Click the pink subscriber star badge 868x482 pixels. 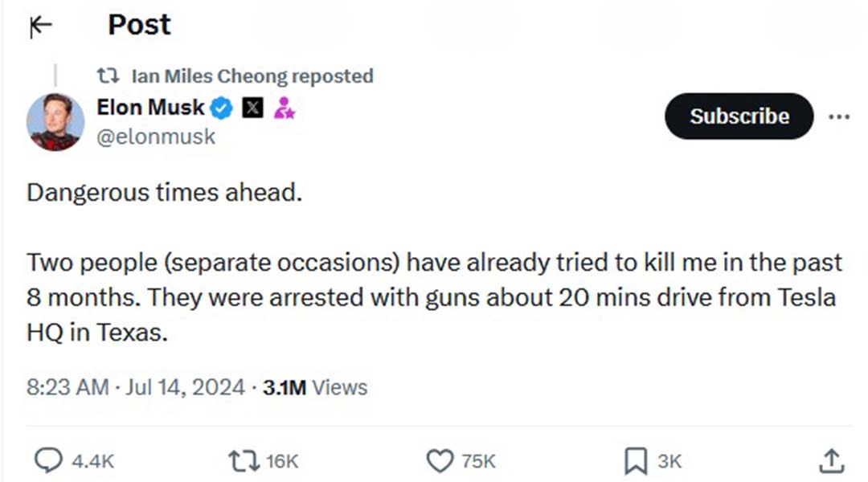(x=284, y=108)
